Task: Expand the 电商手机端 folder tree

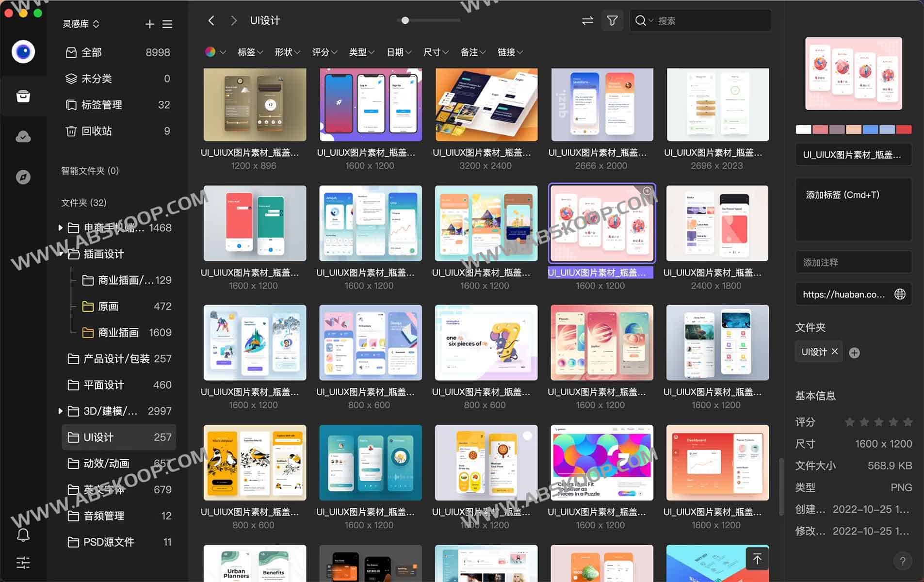Action: pyautogui.click(x=60, y=227)
